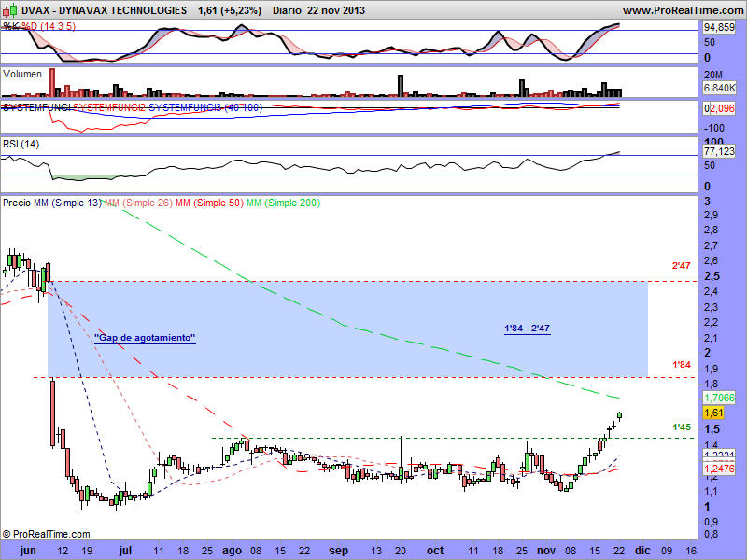This screenshot has height=560, width=747.
Task: Select the Precio label in price panel
Action: 16,203
